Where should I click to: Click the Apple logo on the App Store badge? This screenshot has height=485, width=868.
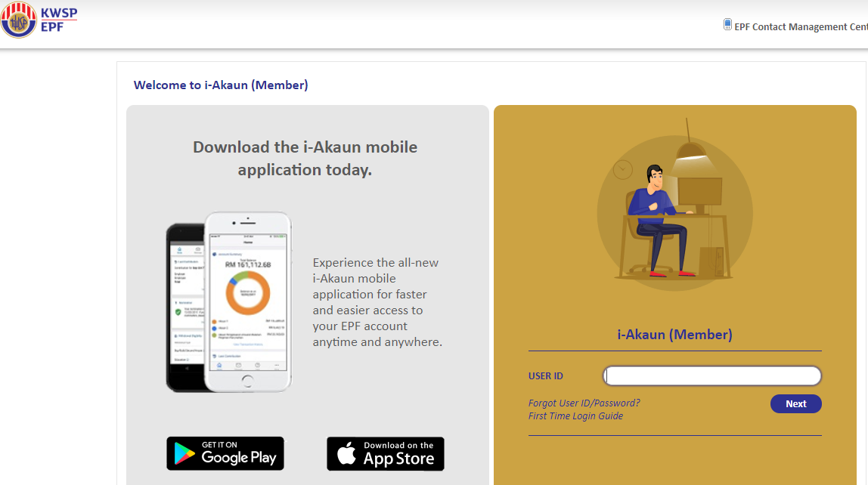point(346,453)
